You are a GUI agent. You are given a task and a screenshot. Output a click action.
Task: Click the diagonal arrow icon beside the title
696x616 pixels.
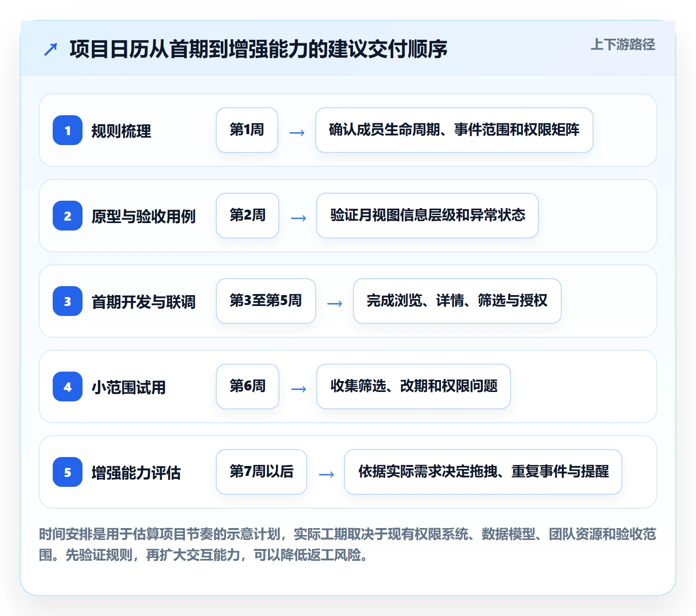[51, 49]
